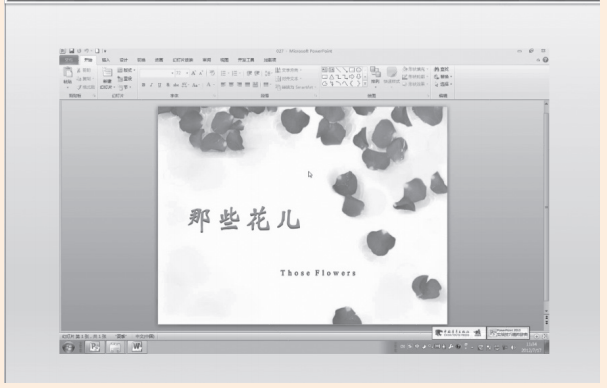Open the Character Spacing dropdown

click(x=185, y=85)
